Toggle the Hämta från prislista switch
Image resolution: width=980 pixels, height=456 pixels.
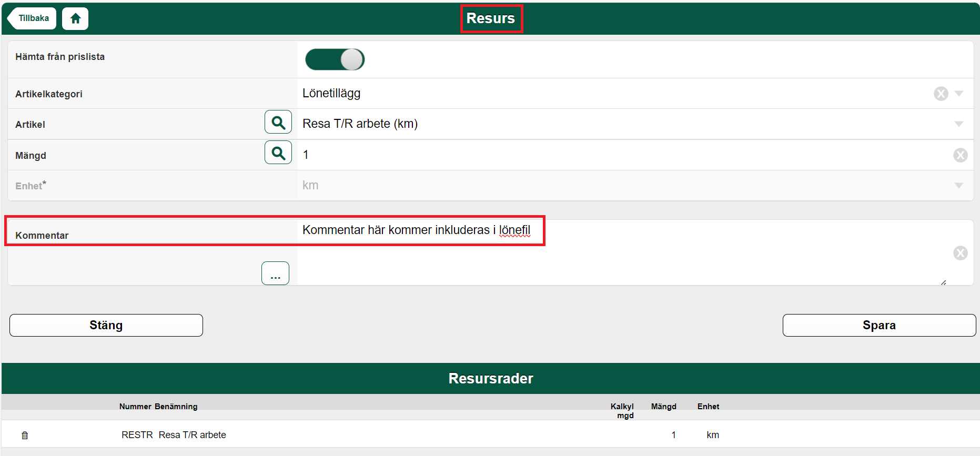(x=335, y=59)
